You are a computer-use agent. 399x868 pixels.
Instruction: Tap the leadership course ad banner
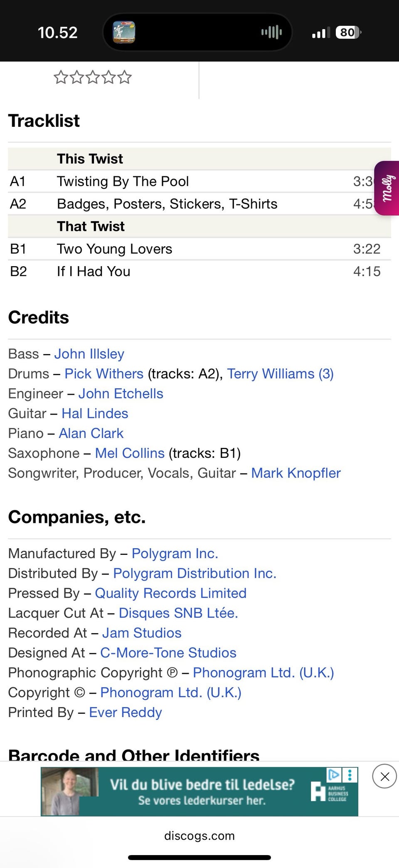(199, 792)
